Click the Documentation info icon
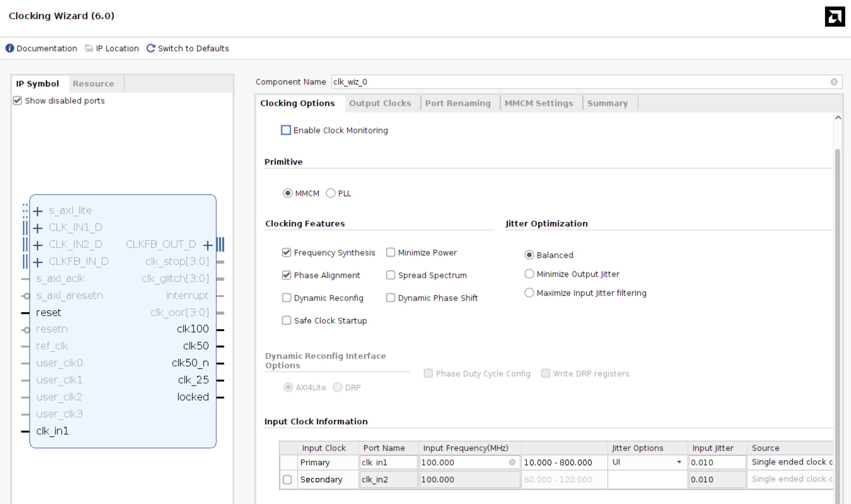The height and width of the screenshot is (504, 851). pyautogui.click(x=10, y=48)
